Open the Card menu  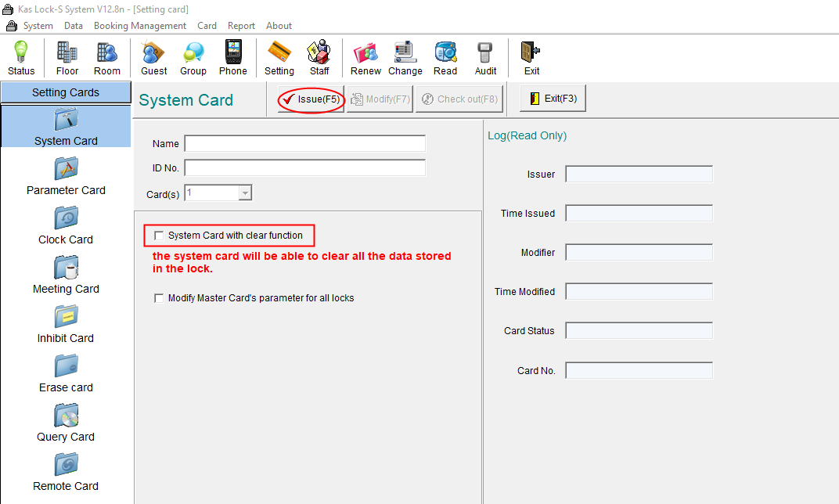tap(207, 26)
